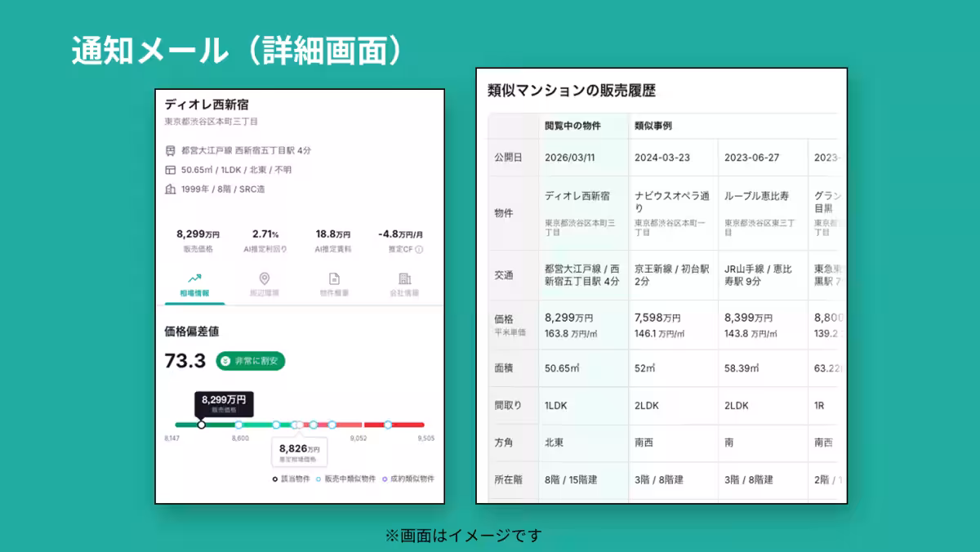Screen dimensions: 980x552
Task: Click the train icon beside 都営大江戸線
Action: click(170, 150)
